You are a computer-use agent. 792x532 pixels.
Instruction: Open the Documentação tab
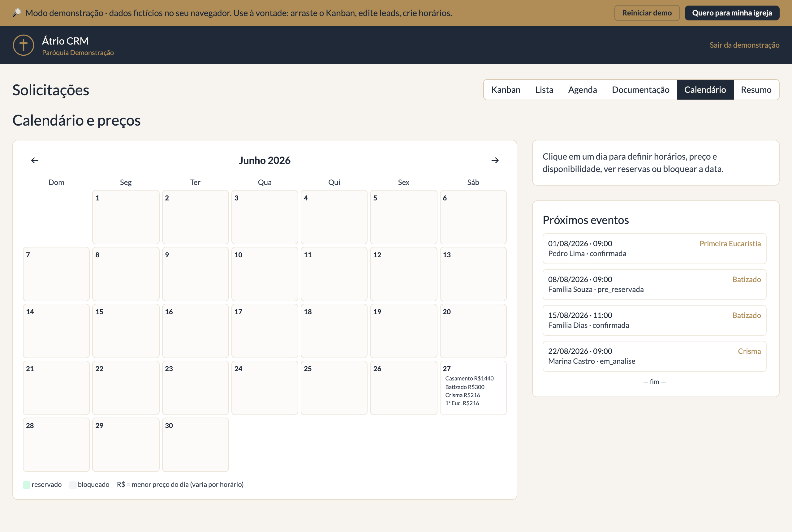[x=641, y=90]
